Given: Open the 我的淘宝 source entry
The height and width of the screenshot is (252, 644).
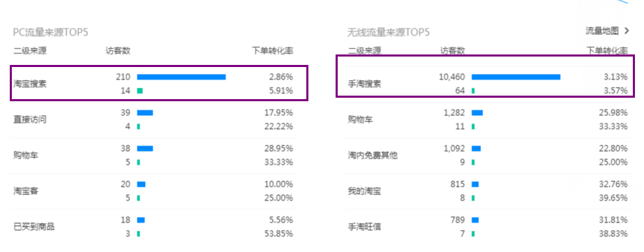Looking at the screenshot, I should pos(365,191).
